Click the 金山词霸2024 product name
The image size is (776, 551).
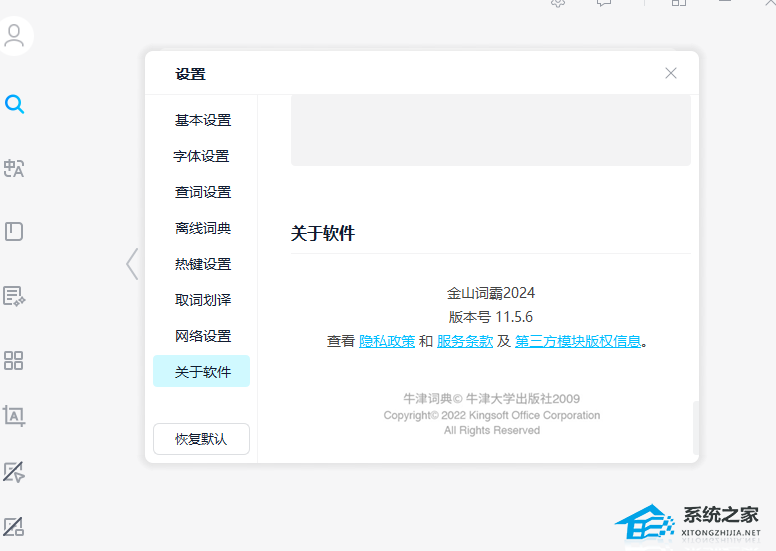pyautogui.click(x=490, y=293)
